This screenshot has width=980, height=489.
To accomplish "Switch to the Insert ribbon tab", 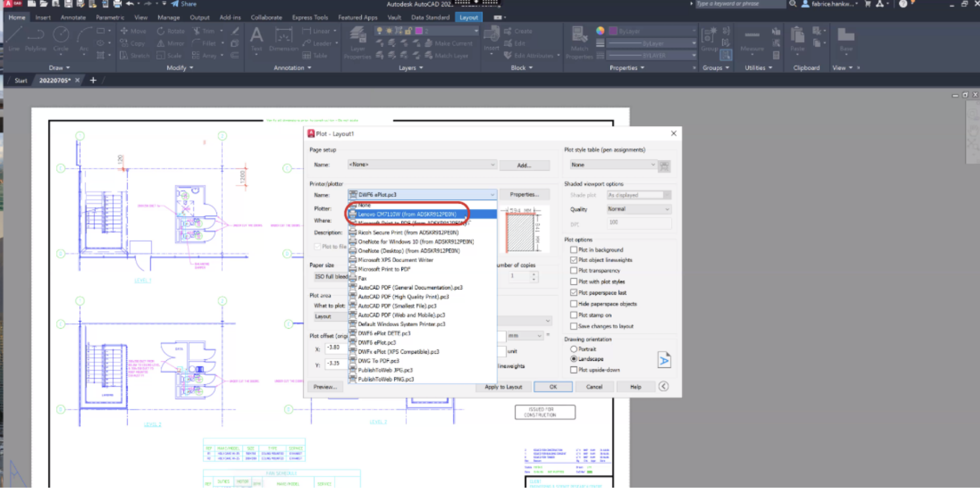I will point(43,17).
